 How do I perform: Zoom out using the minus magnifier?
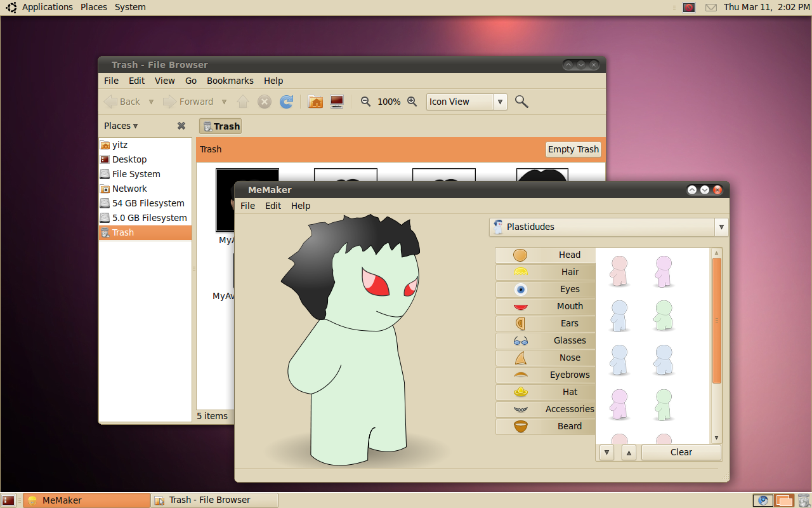click(365, 102)
